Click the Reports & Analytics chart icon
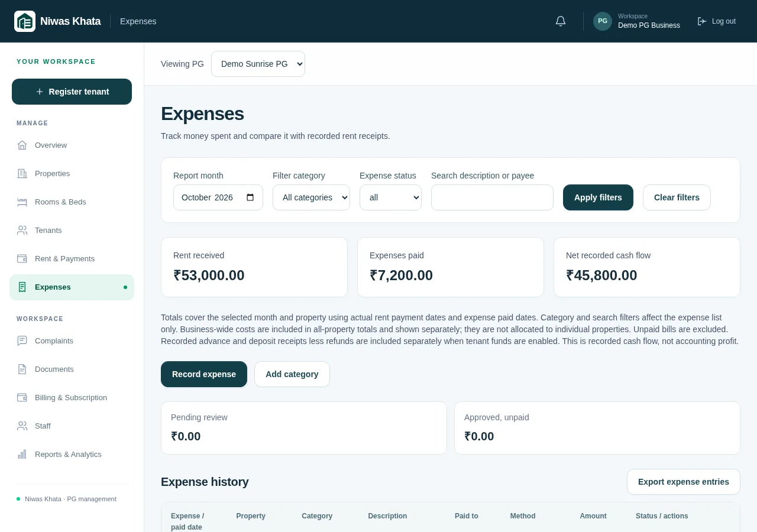This screenshot has width=757, height=532. pos(22,454)
